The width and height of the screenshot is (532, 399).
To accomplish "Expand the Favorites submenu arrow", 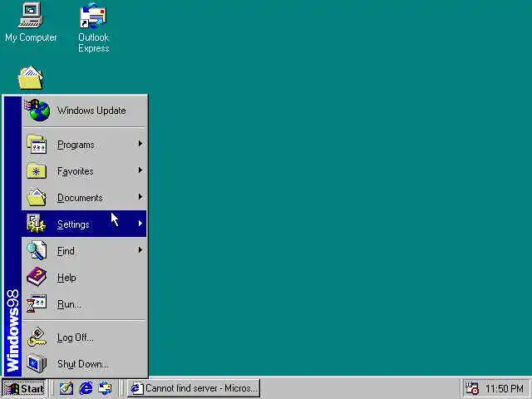I will [140, 170].
